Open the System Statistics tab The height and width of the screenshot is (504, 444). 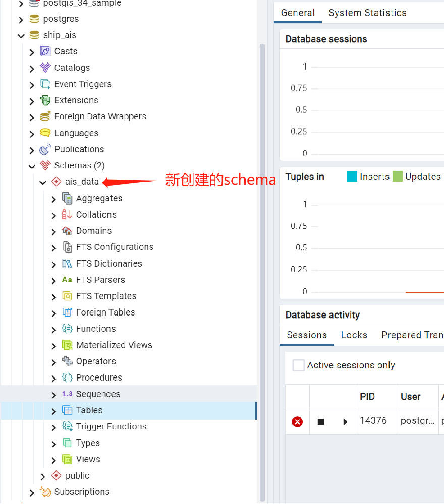pos(367,13)
